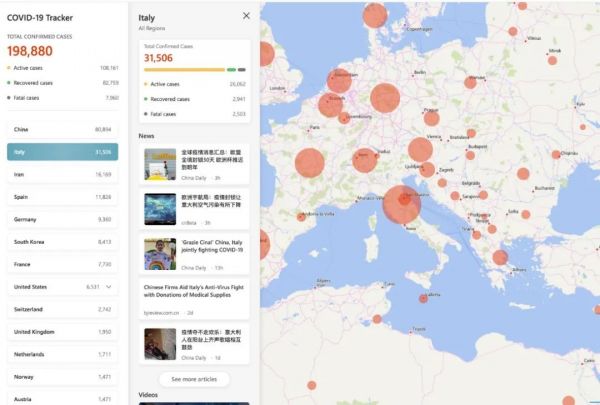
Task: Click the See more articles button
Action: pos(193,380)
